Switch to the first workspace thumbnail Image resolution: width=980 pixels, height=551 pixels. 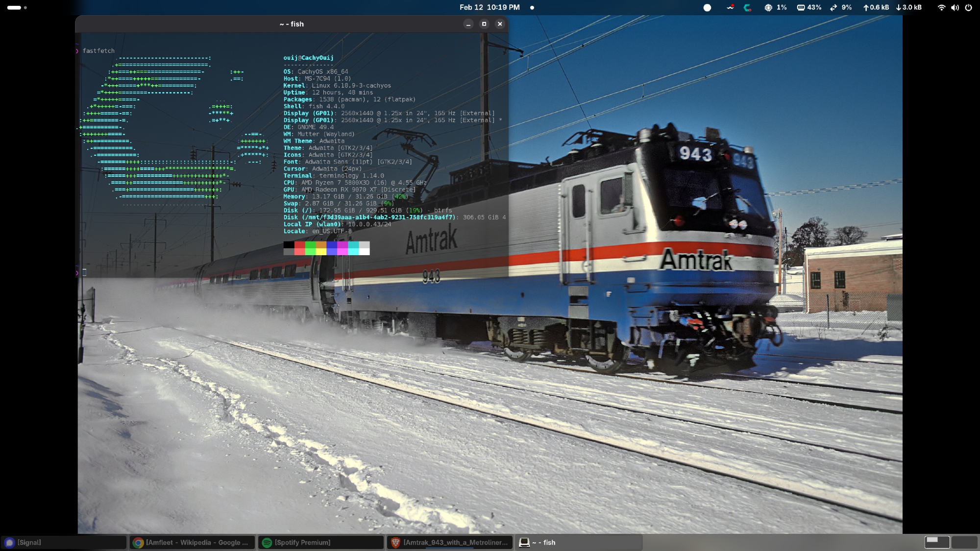coord(937,542)
